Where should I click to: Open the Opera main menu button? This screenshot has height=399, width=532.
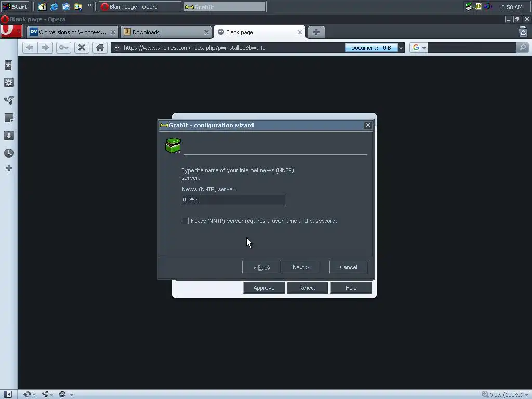coord(11,32)
